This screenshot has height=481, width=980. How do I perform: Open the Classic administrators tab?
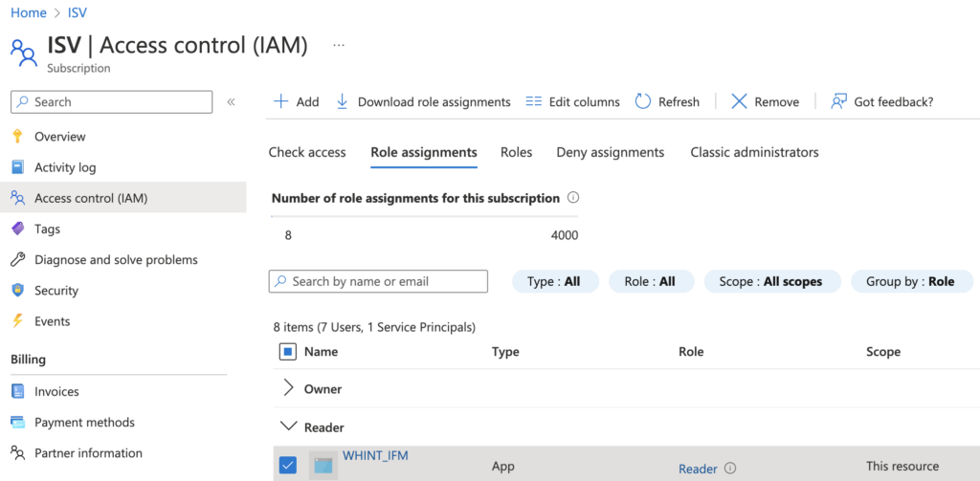[x=754, y=152]
